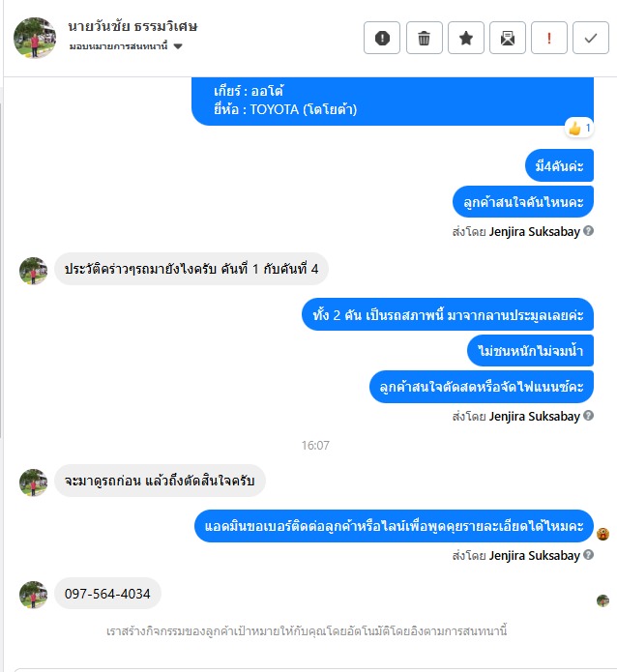
Task: Open sender info icon below ลูกค้าสนใจคันไหนคะ
Action: coord(589,231)
